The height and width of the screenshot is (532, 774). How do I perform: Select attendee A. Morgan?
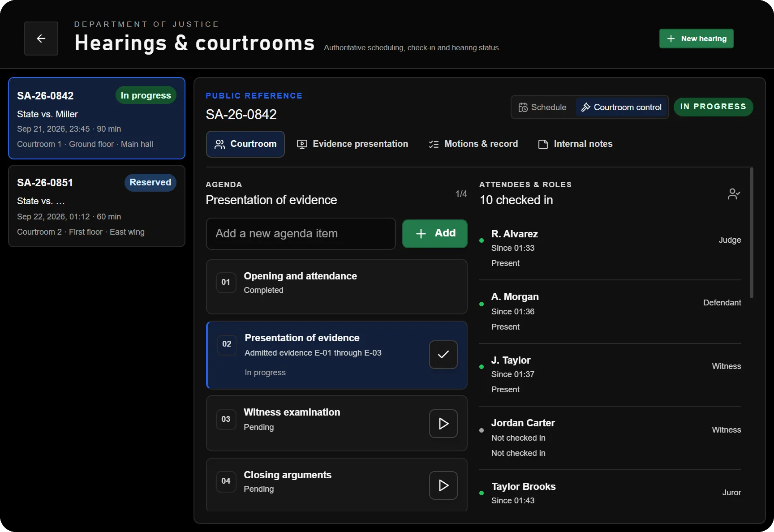[x=610, y=312]
